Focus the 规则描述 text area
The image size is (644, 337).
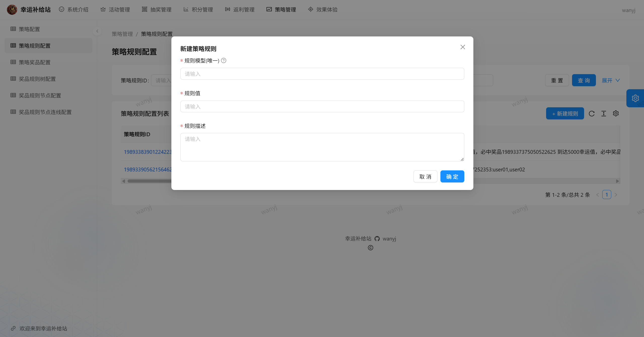(322, 147)
